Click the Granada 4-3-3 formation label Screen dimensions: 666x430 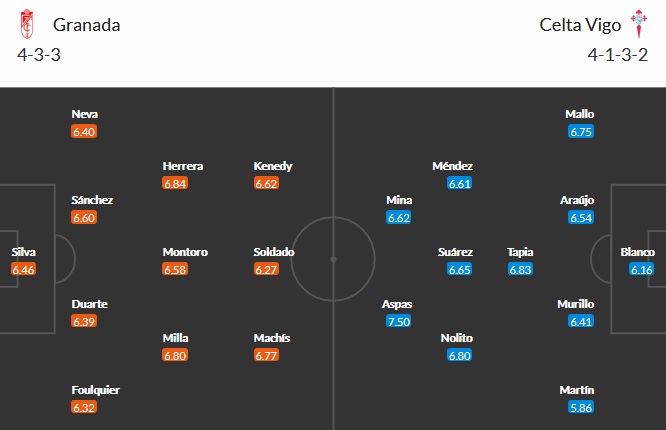40,54
